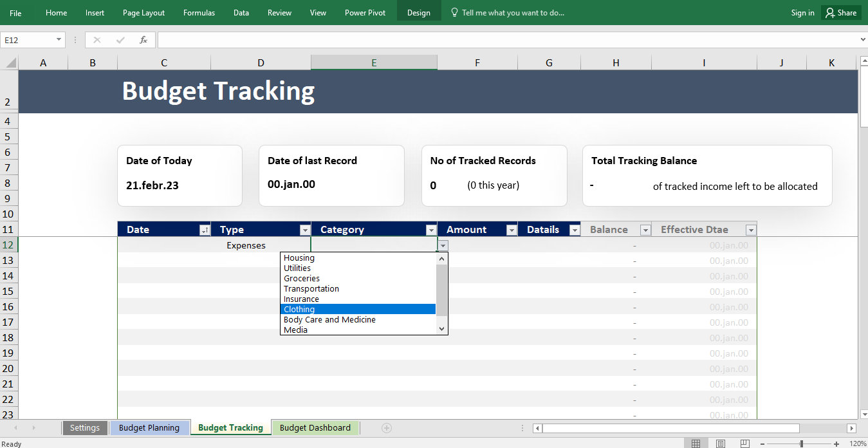The width and height of the screenshot is (868, 448).
Task: Switch to the Power Pivot ribbon tab
Action: click(365, 12)
